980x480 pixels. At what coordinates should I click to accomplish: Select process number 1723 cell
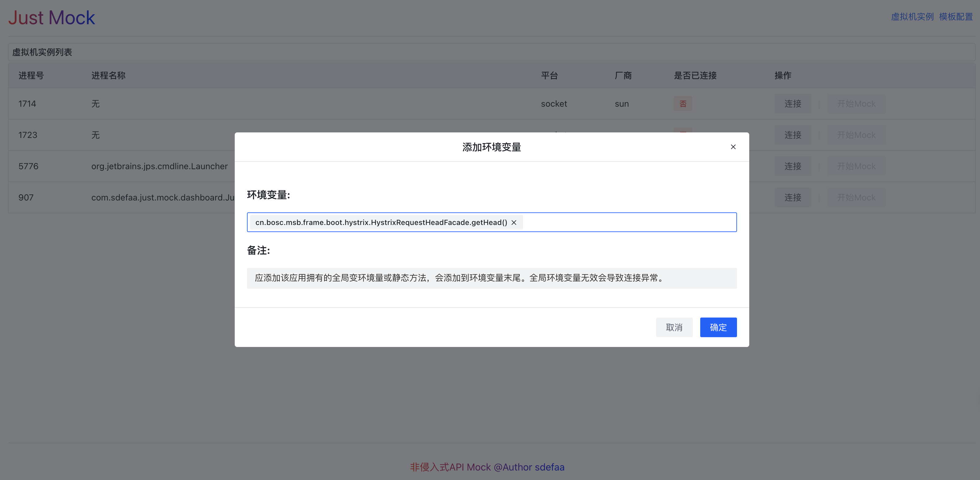[x=28, y=135]
